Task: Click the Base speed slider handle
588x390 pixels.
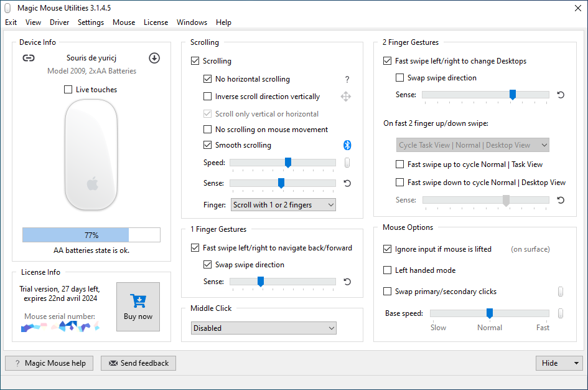Action: coord(489,313)
